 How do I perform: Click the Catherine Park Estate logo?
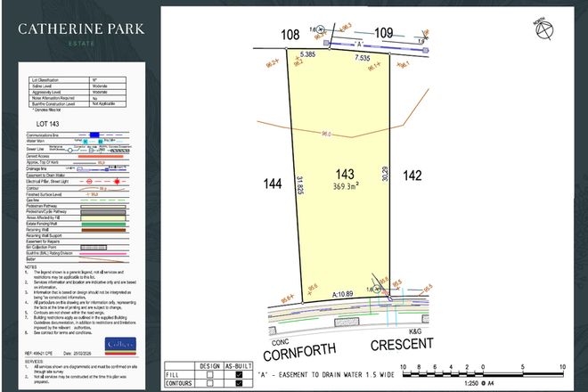tap(73, 34)
